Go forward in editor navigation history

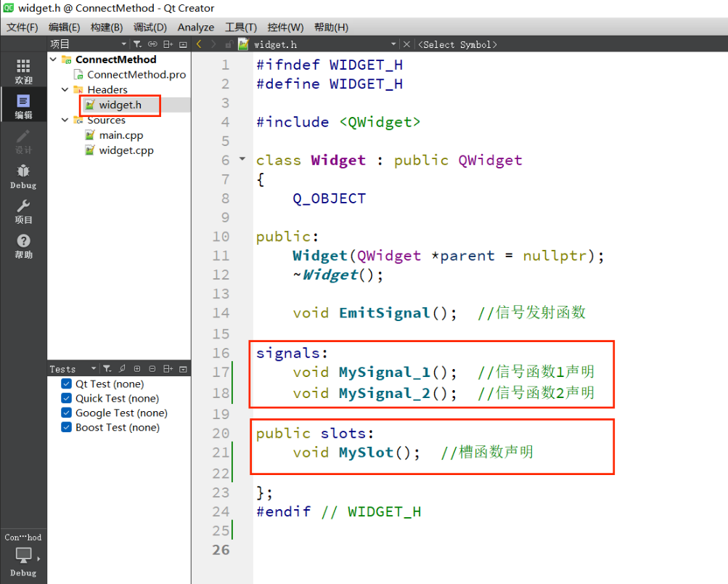click(x=213, y=44)
